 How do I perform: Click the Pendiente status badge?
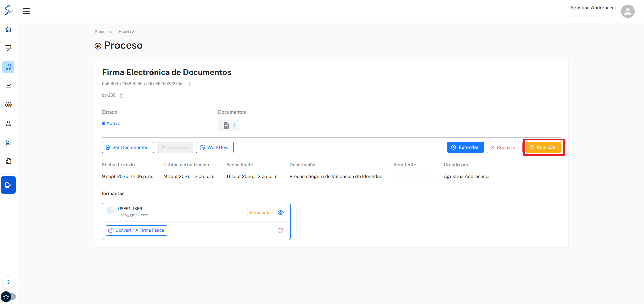260,213
